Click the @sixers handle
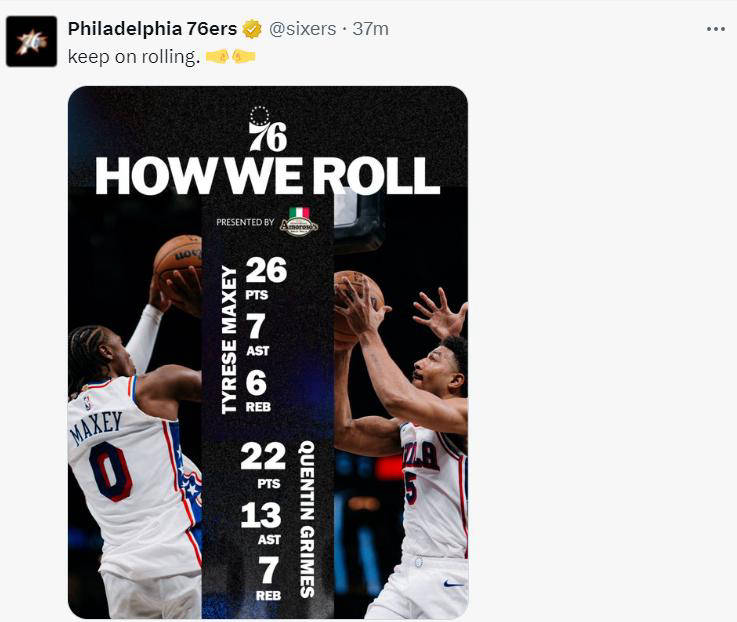The height and width of the screenshot is (622, 737). click(x=303, y=29)
